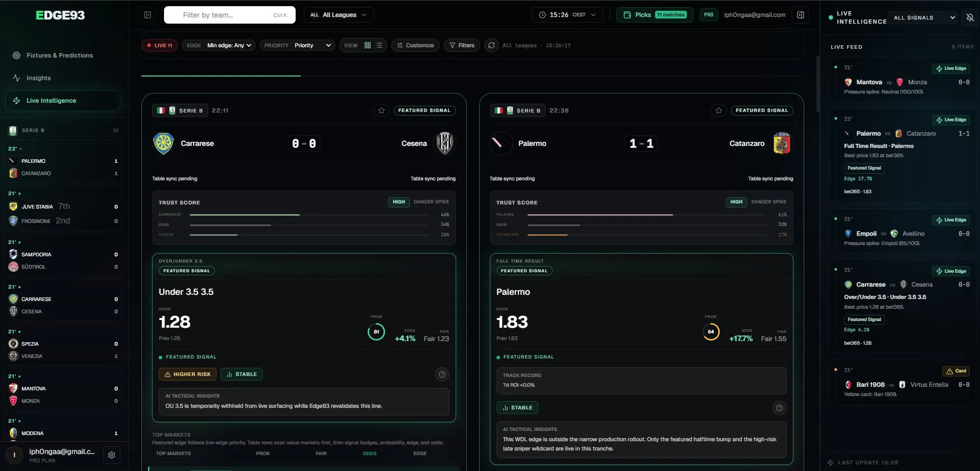Switch to grid view icon

pos(368,45)
